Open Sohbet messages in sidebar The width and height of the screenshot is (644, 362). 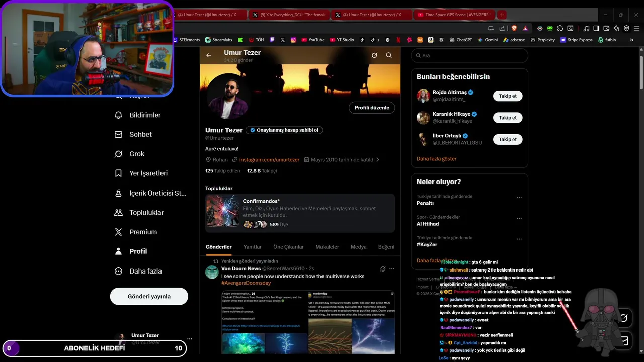[133, 134]
